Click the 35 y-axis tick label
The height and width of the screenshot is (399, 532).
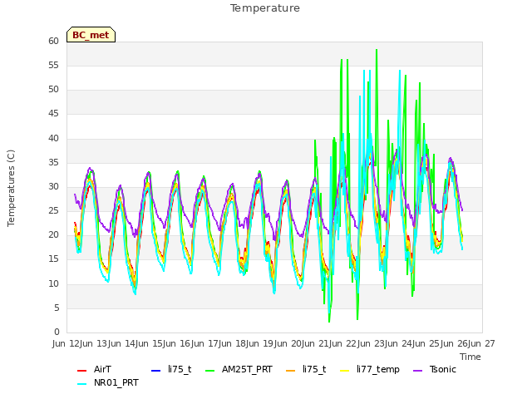pyautogui.click(x=53, y=163)
